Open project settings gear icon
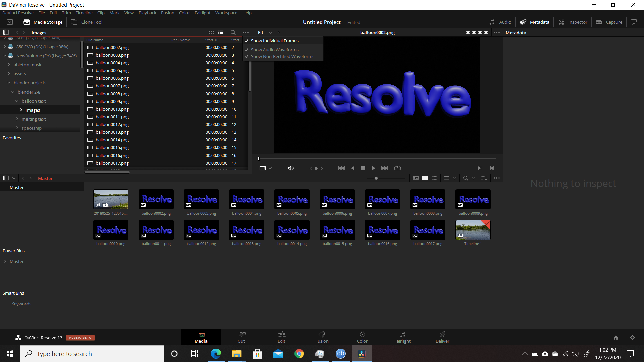Image resolution: width=644 pixels, height=362 pixels. click(x=632, y=338)
